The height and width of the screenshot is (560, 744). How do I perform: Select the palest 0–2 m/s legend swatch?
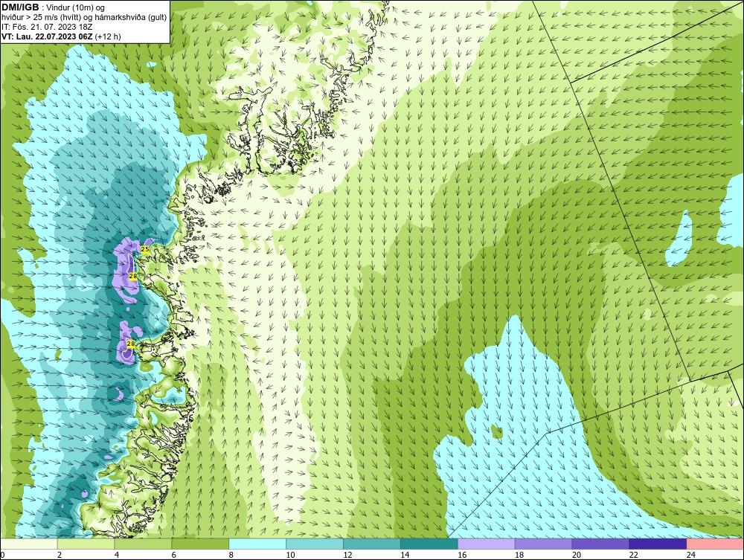pos(29,544)
